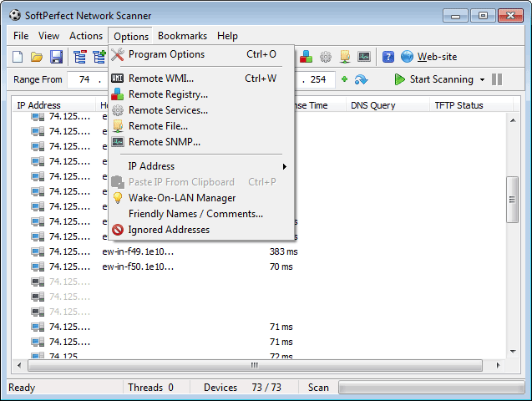The image size is (532, 401).
Task: Click the Pause scanning button
Action: tap(497, 79)
